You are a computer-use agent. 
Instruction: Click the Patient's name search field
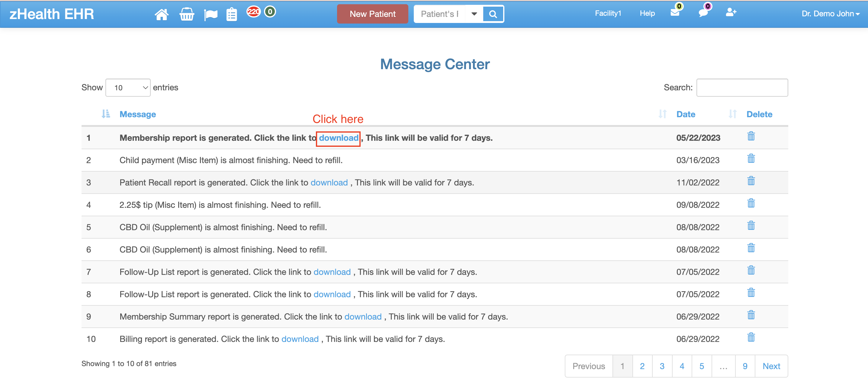pos(439,14)
